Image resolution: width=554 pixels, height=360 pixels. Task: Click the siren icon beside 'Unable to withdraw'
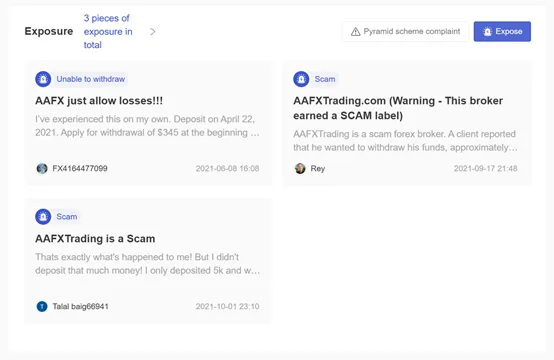pyautogui.click(x=43, y=79)
